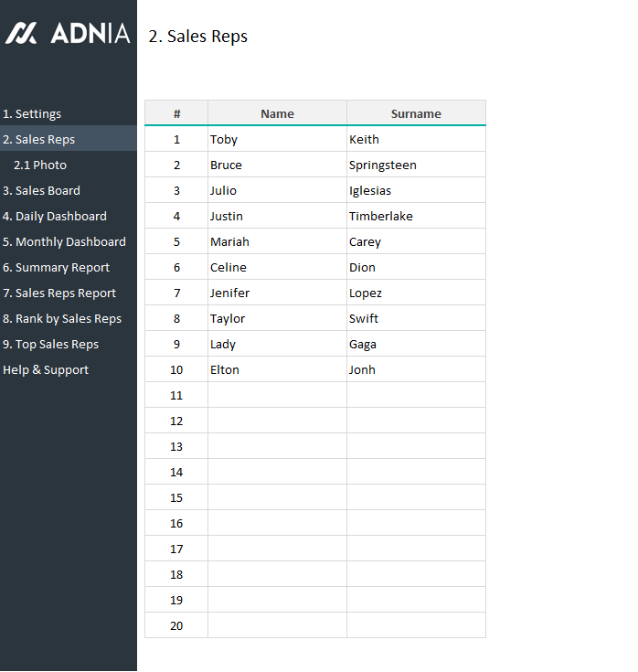Click the ADNIA logo icon
This screenshot has width=638, height=672.
coord(21,34)
